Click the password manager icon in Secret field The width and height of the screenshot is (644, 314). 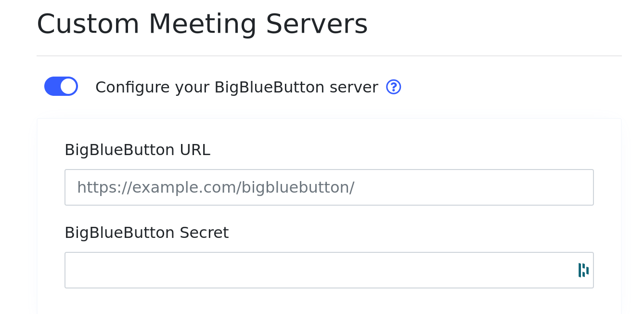583,270
